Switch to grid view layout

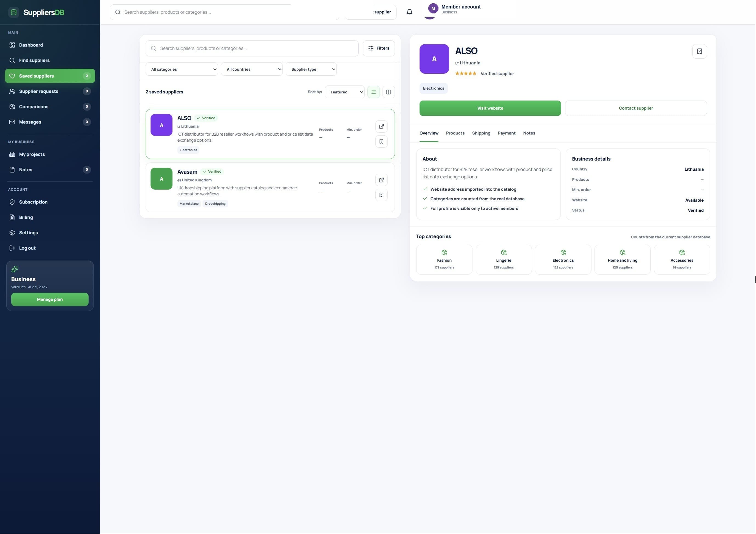tap(389, 92)
